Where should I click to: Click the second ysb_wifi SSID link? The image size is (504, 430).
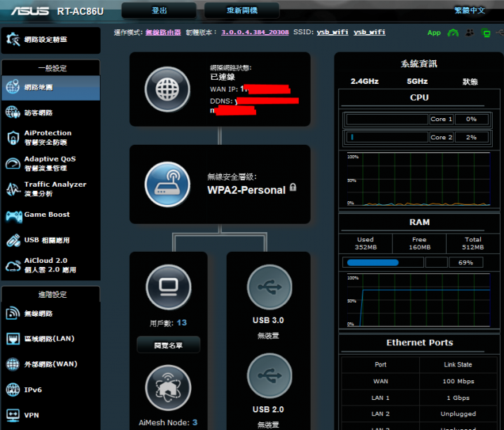tap(370, 32)
